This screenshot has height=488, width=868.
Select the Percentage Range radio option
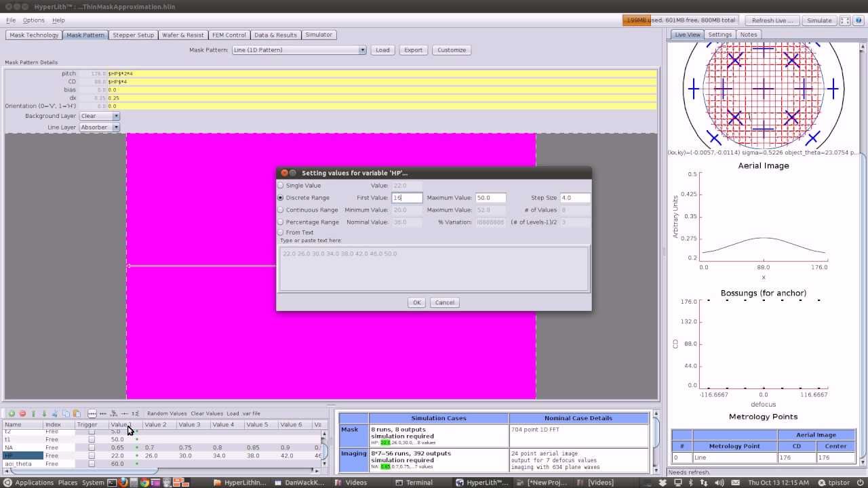281,222
